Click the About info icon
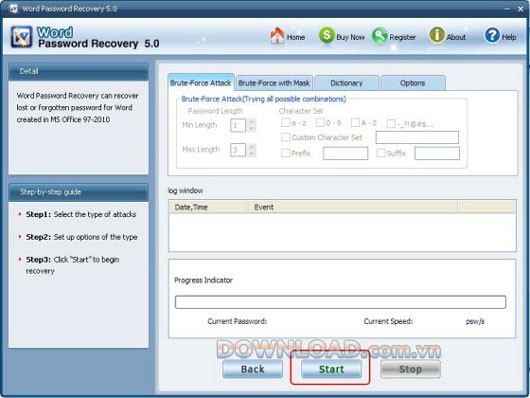Viewport: 530px width, 398px height. click(437, 35)
